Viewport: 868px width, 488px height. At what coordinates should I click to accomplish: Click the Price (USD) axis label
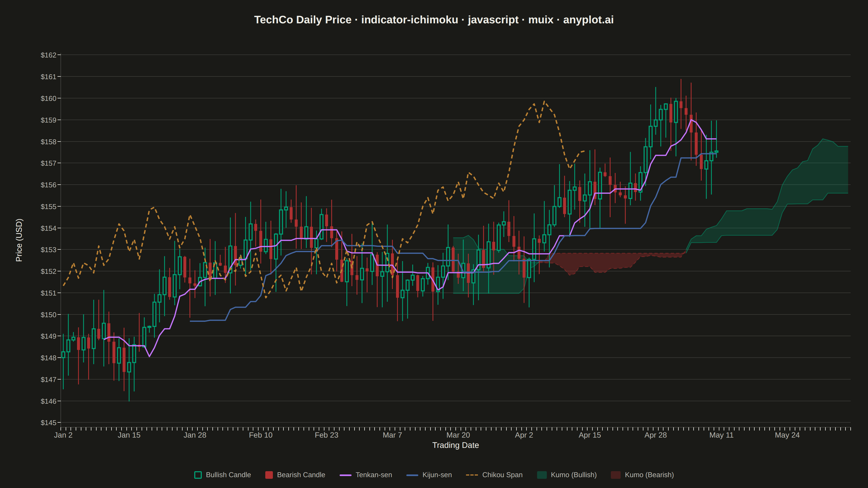point(19,240)
